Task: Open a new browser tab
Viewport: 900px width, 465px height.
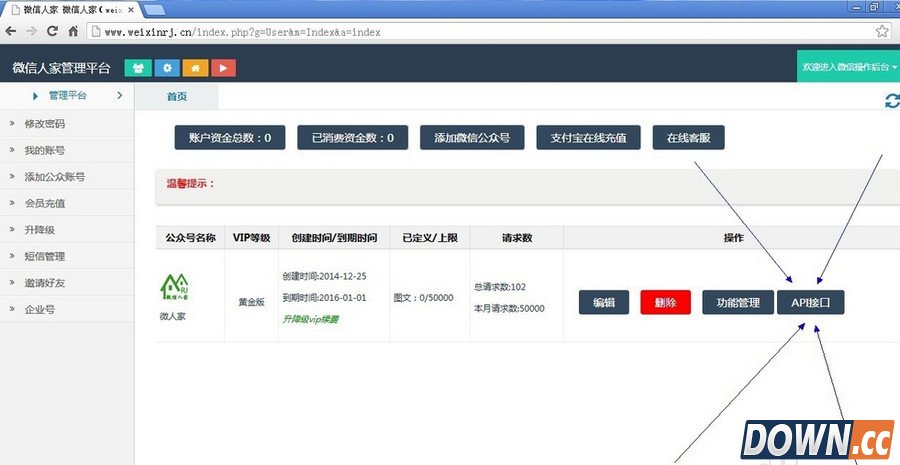Action: [x=153, y=10]
